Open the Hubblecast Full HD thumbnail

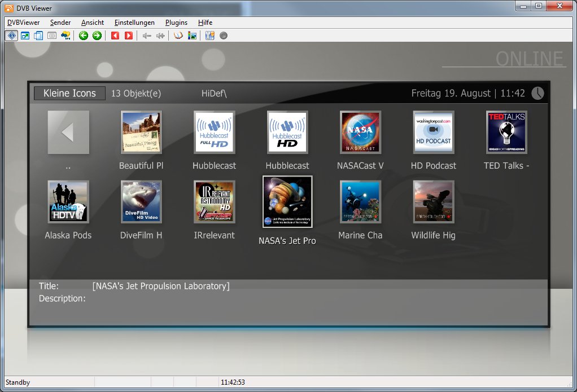pyautogui.click(x=214, y=133)
